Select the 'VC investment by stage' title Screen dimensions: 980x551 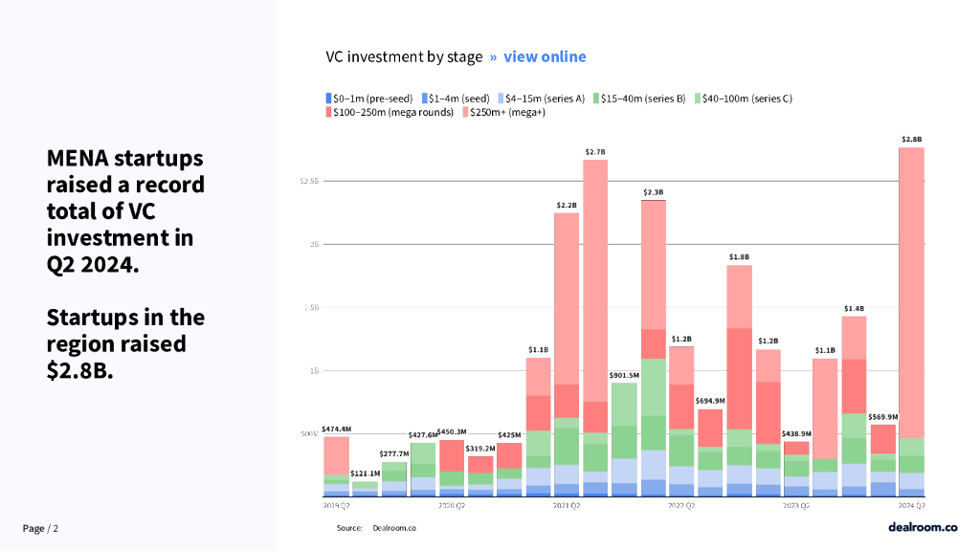point(404,56)
